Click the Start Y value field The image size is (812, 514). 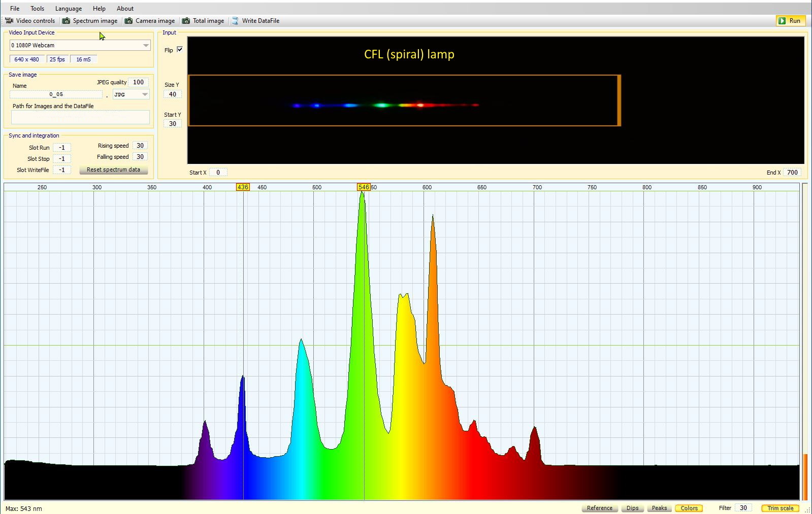click(x=173, y=124)
